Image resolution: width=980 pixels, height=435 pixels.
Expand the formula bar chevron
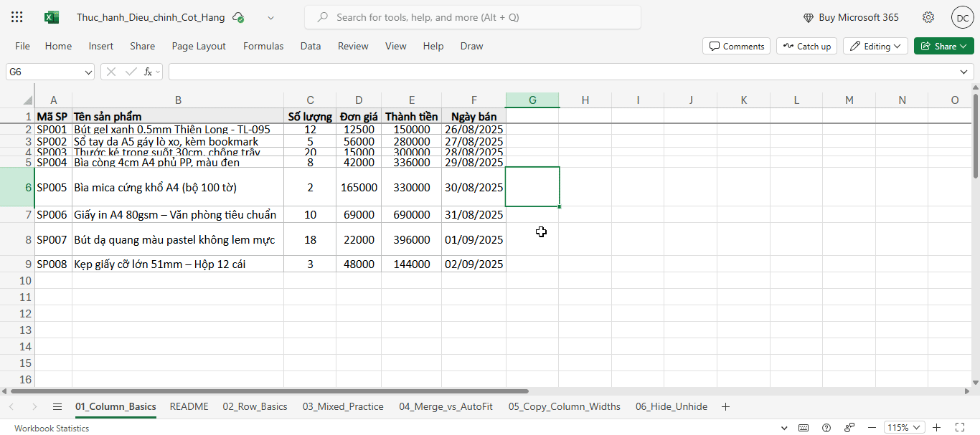click(964, 72)
